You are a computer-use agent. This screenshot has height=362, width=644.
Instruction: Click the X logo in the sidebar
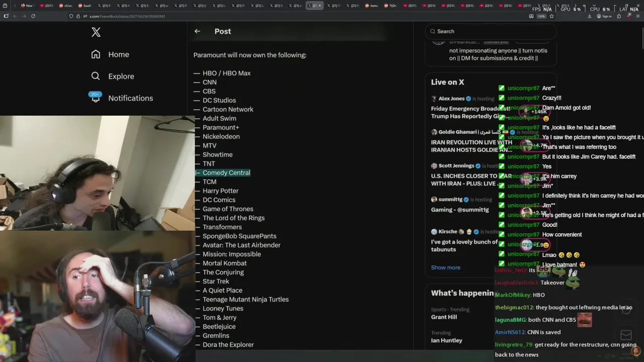[x=96, y=32]
